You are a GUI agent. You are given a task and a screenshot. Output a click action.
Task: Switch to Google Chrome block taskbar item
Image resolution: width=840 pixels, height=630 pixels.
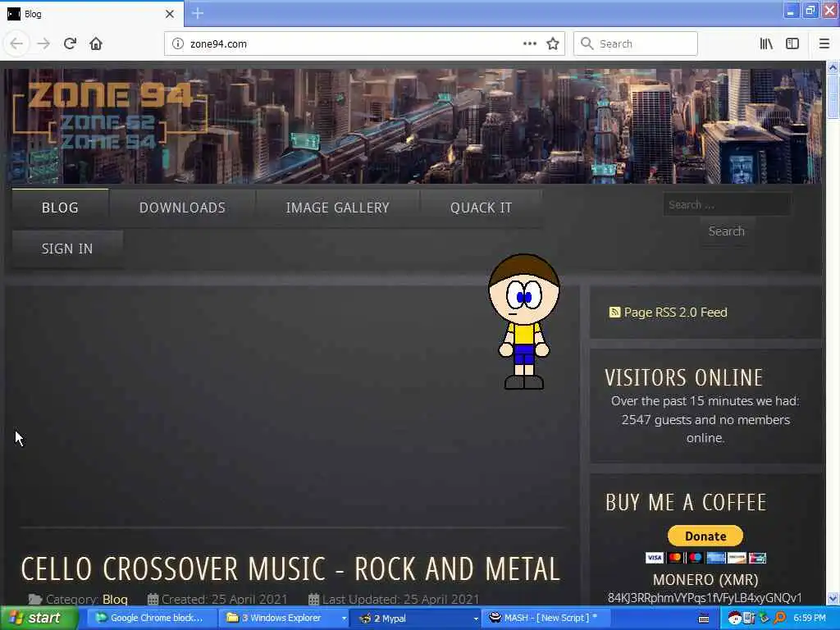[x=150, y=619]
